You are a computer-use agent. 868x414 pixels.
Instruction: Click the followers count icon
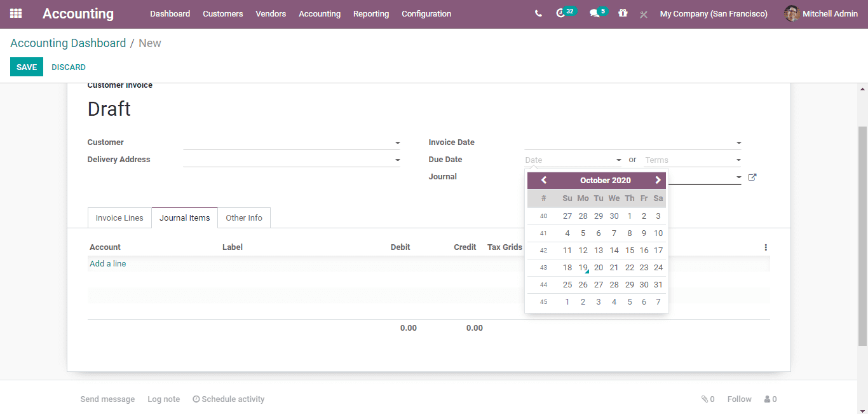(766, 399)
